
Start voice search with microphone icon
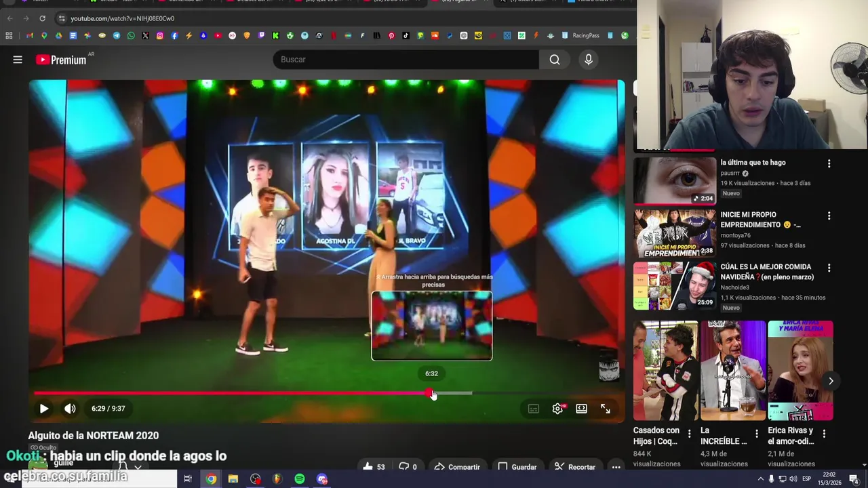[x=589, y=60]
